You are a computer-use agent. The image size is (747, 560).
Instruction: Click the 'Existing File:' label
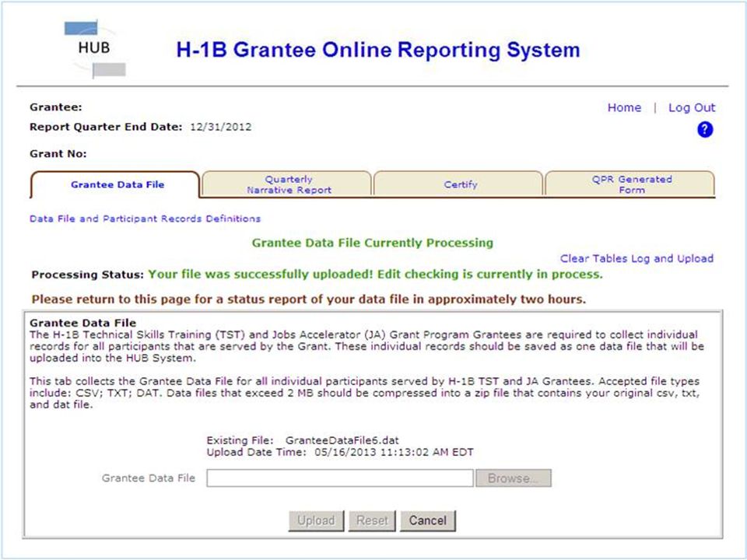(x=240, y=440)
